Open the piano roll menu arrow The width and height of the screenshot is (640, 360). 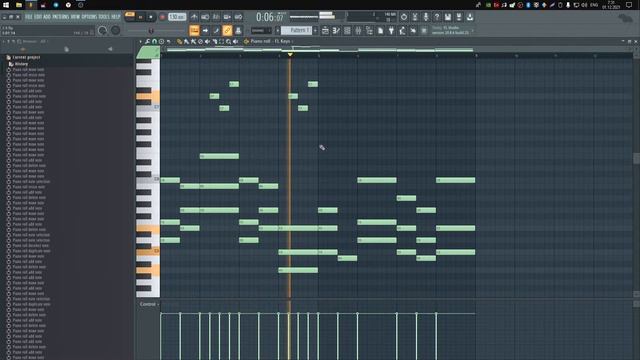141,42
